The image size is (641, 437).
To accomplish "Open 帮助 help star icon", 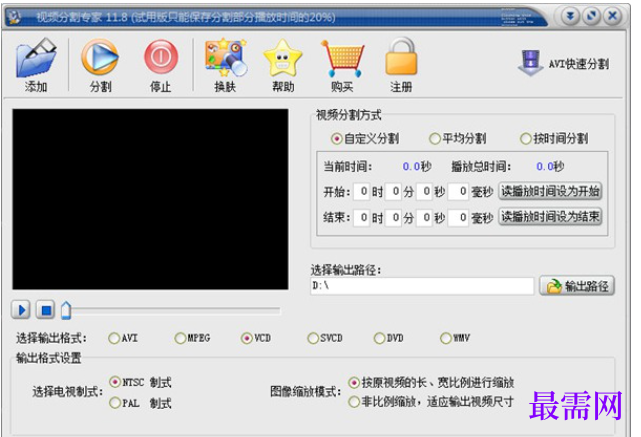I will 283,58.
